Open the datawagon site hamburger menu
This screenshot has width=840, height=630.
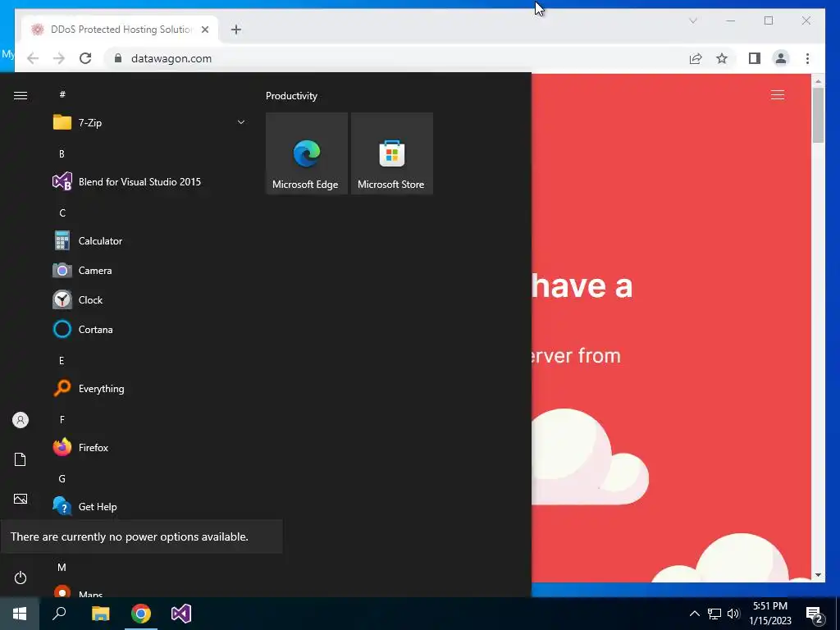pos(778,95)
